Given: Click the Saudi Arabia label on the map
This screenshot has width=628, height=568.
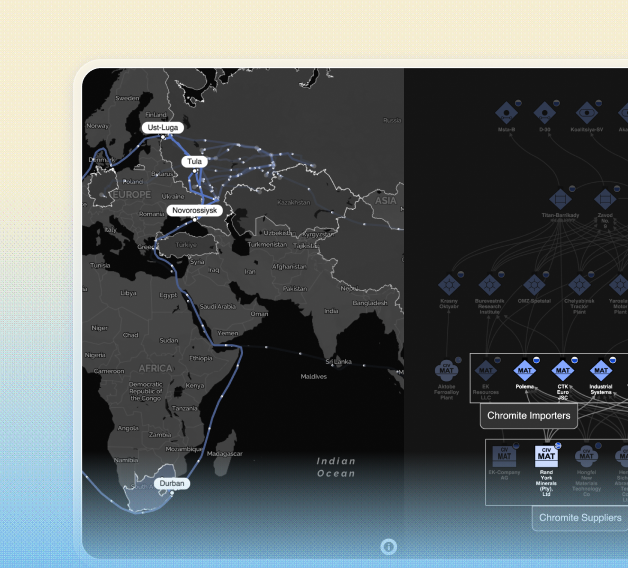Looking at the screenshot, I should (217, 306).
